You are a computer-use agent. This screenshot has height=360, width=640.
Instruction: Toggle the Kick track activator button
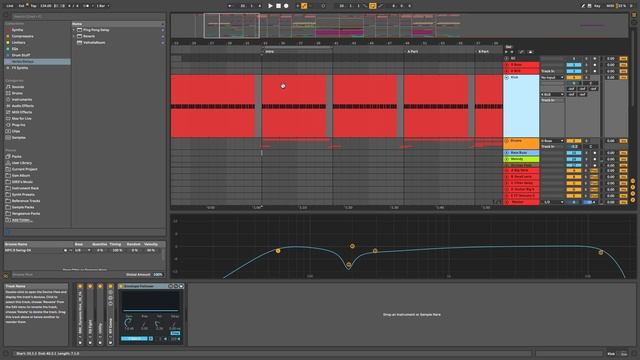click(x=574, y=77)
